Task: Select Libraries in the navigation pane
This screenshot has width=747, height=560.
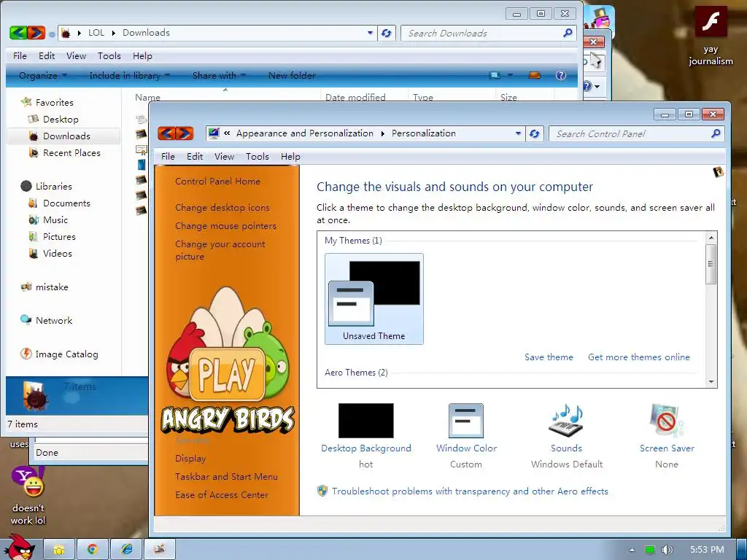Action: pyautogui.click(x=53, y=186)
